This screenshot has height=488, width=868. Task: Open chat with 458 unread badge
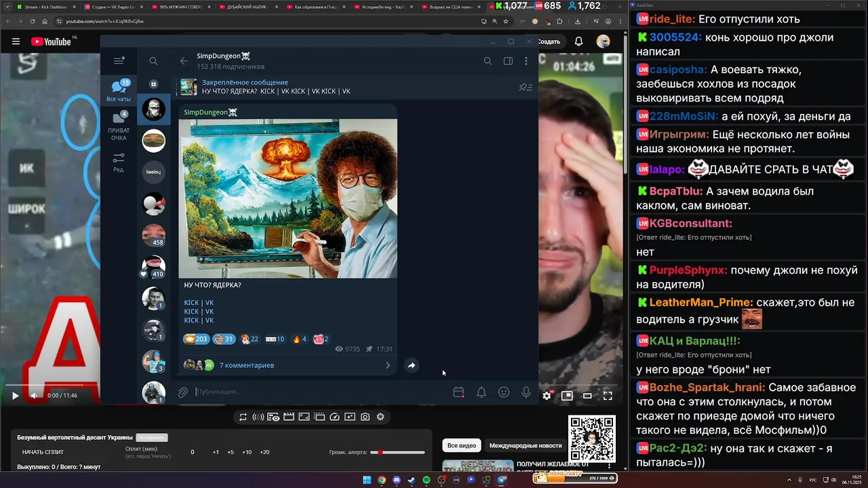(x=154, y=235)
